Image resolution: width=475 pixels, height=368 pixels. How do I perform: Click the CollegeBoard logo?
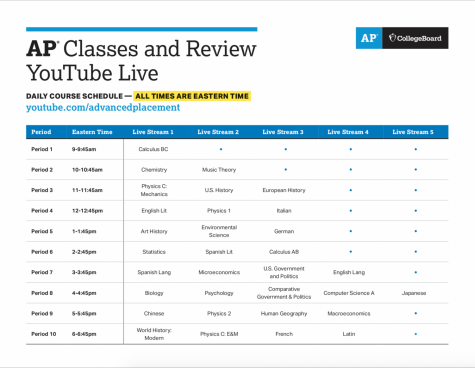pos(415,38)
